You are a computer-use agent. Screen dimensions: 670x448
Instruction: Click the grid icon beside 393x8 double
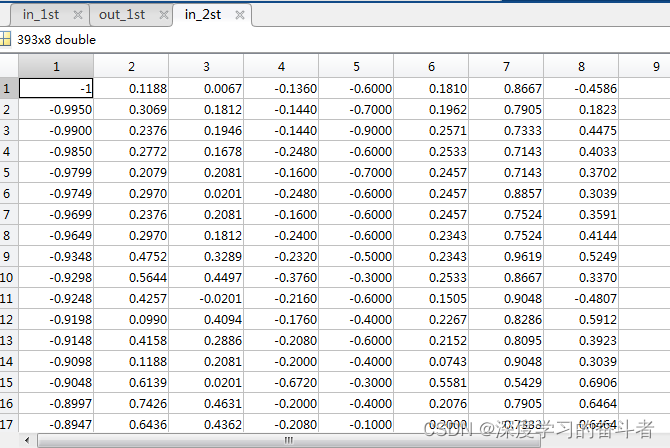[x=5, y=39]
